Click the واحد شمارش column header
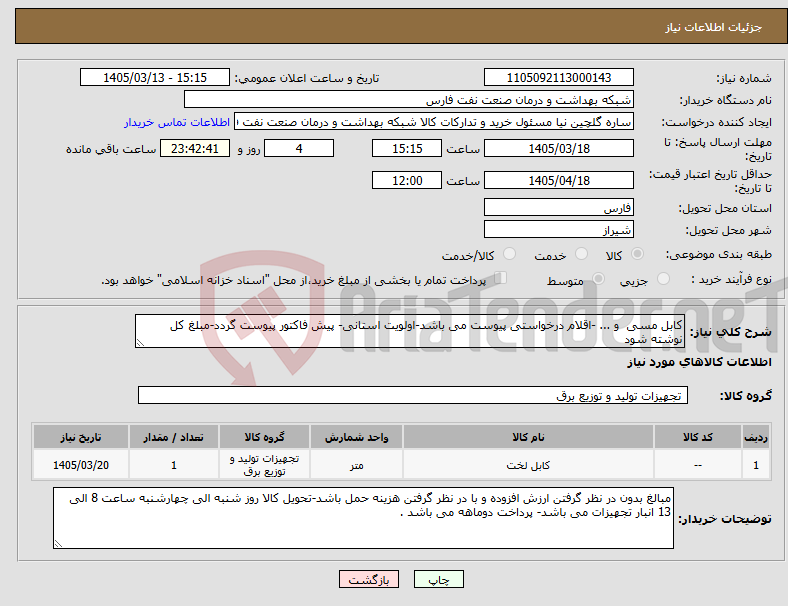 coord(356,437)
